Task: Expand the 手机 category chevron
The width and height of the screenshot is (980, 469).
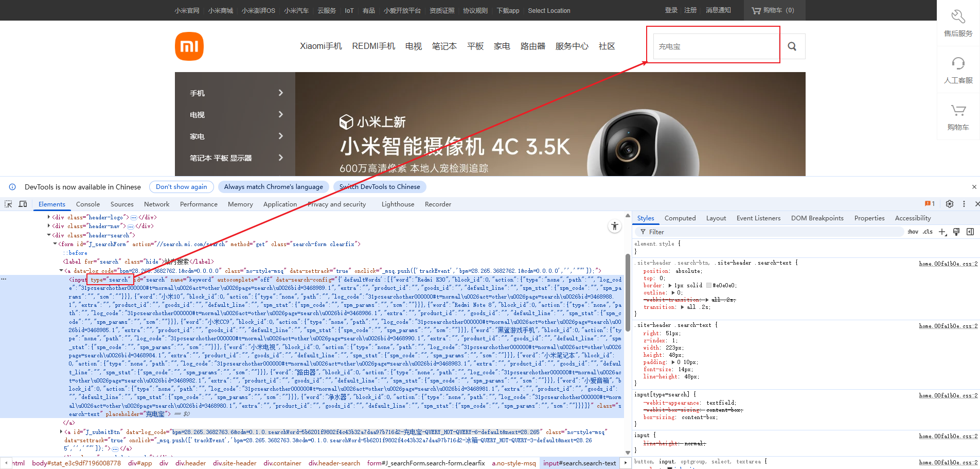Action: click(281, 93)
